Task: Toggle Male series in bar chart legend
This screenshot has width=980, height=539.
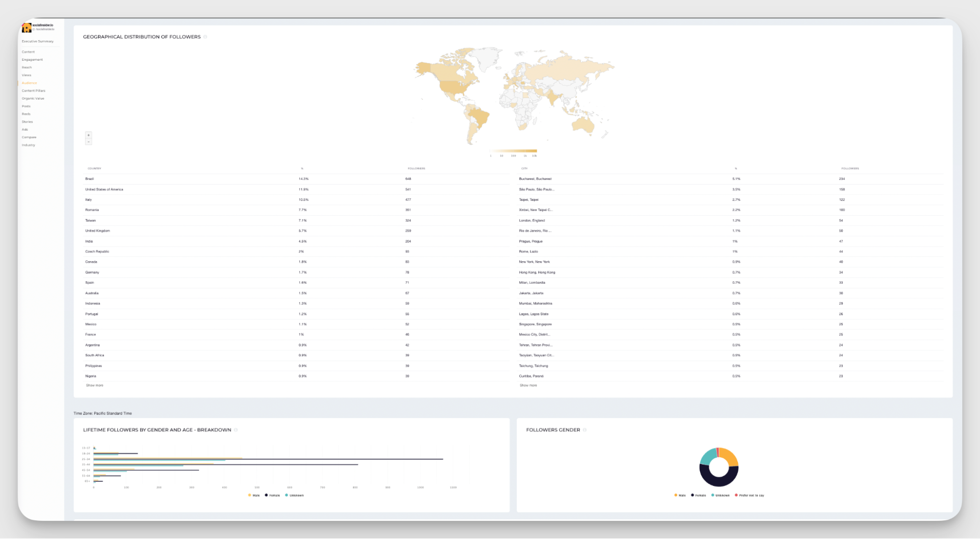Action: point(254,495)
